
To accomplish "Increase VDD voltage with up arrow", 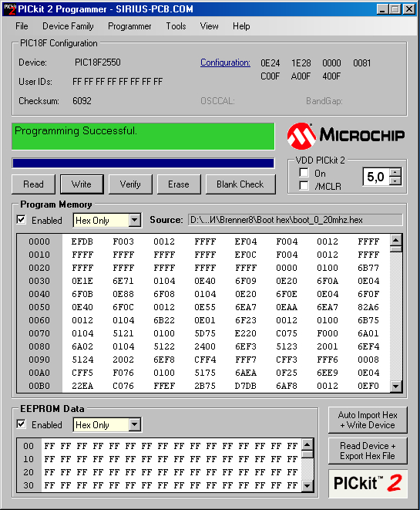I will pyautogui.click(x=395, y=172).
